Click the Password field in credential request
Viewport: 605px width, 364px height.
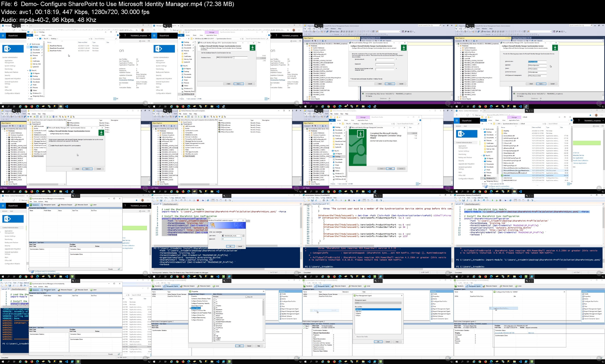(x=232, y=239)
